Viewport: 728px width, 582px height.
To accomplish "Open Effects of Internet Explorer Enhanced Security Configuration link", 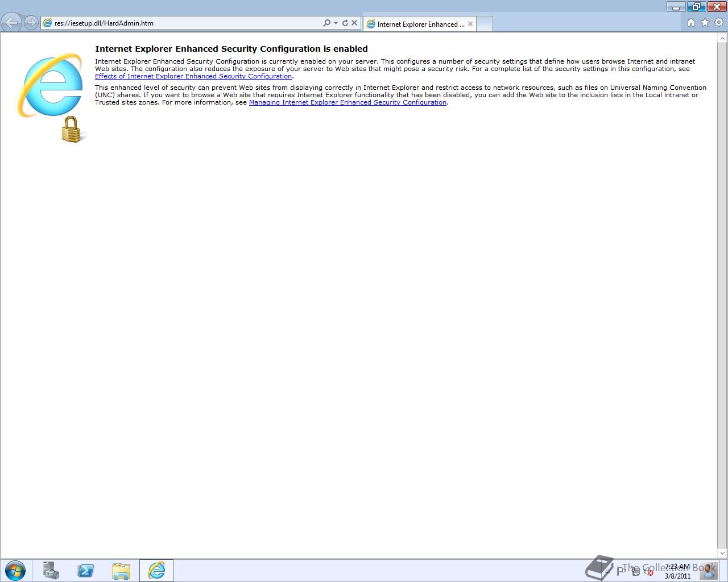I will tap(193, 76).
